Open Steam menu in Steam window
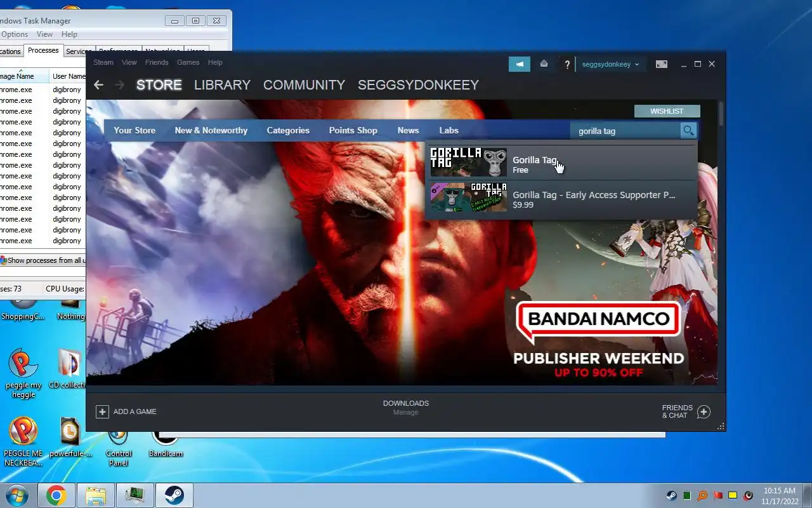 tap(103, 62)
